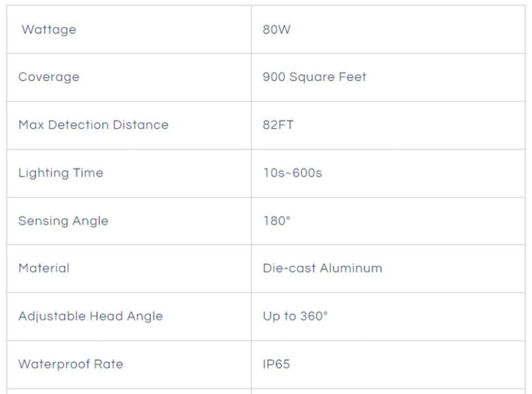Click the Adjustable Head Angle label
This screenshot has width=532, height=394.
[90, 316]
